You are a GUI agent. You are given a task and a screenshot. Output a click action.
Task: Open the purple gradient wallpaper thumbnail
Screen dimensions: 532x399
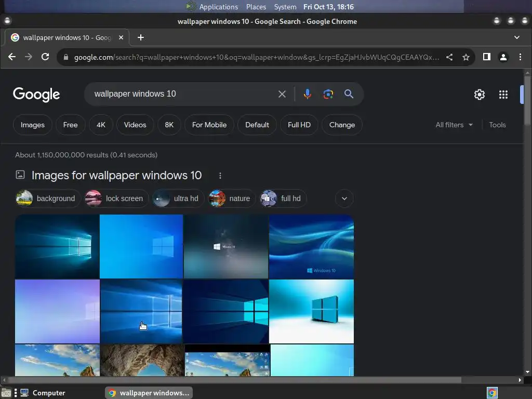coord(57,311)
